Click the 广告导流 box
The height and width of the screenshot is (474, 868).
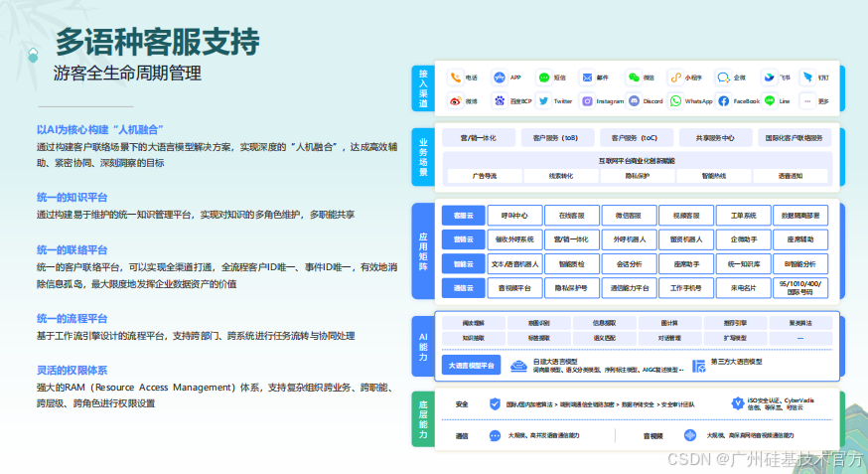(485, 176)
